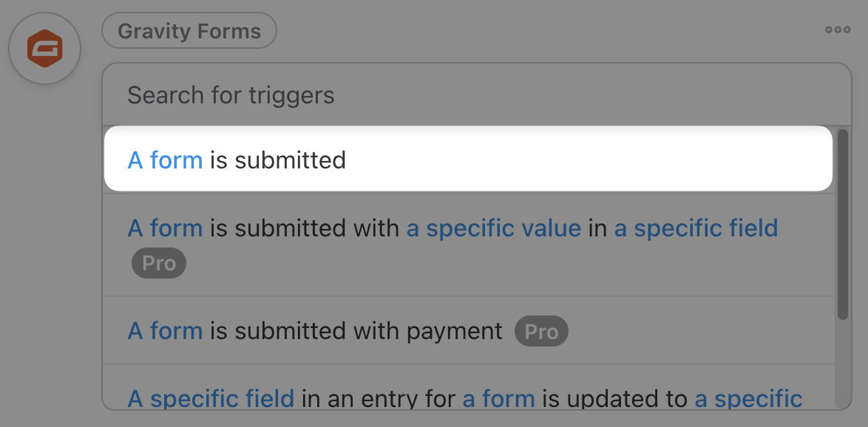868x427 pixels.
Task: Click "A form" link in specific value trigger
Action: coord(165,228)
